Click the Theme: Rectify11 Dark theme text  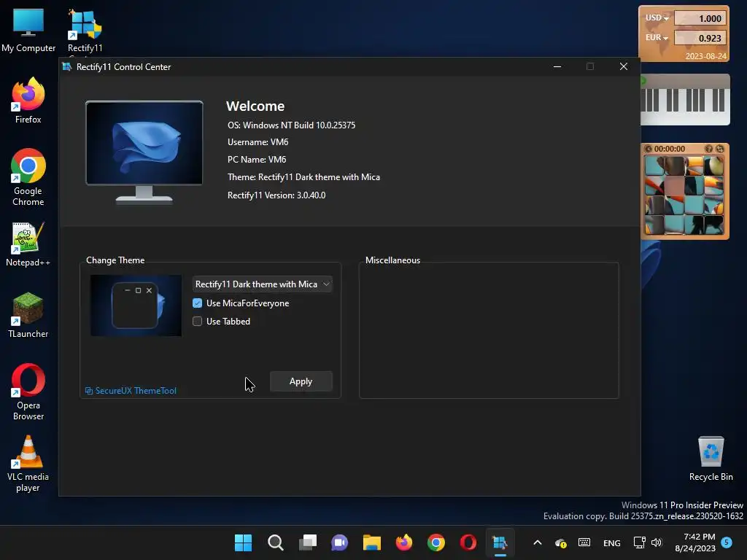click(303, 177)
